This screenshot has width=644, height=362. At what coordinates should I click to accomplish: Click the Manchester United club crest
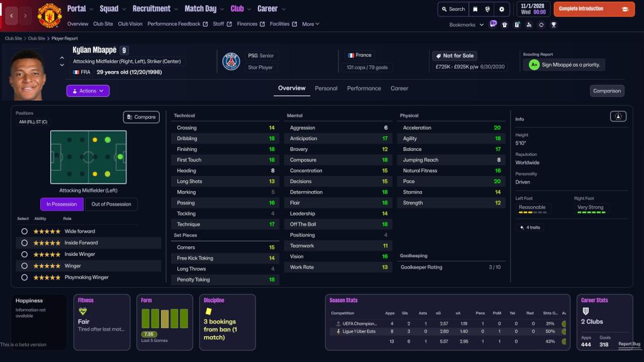point(50,15)
